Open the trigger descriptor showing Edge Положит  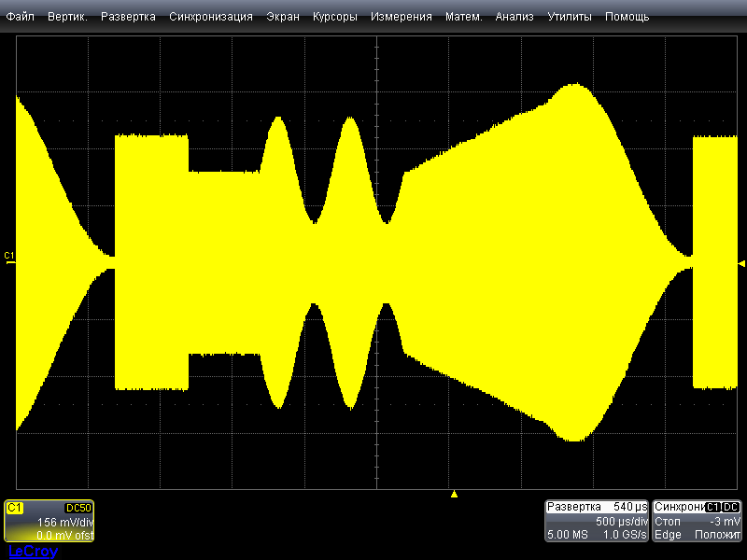[x=698, y=535]
